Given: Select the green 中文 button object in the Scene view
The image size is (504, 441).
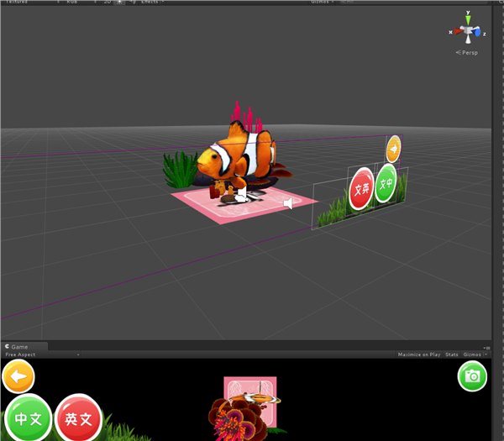Looking at the screenshot, I should (386, 183).
